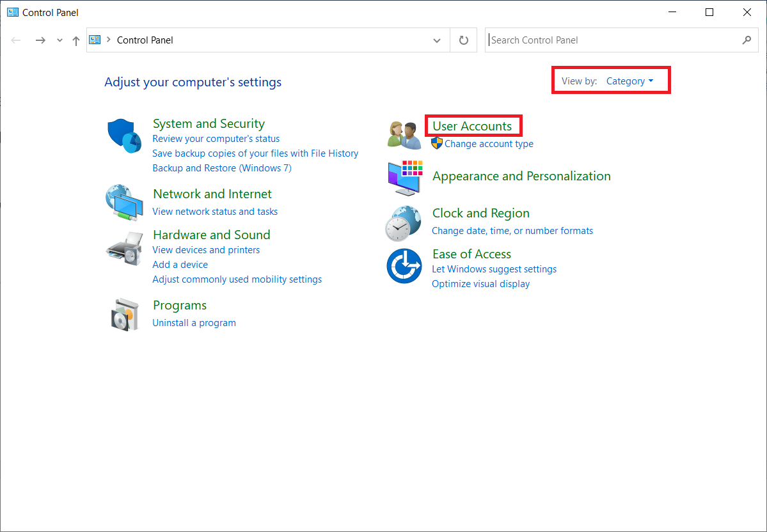Open the Ease of Access icon
This screenshot has height=532, width=767.
(x=404, y=266)
